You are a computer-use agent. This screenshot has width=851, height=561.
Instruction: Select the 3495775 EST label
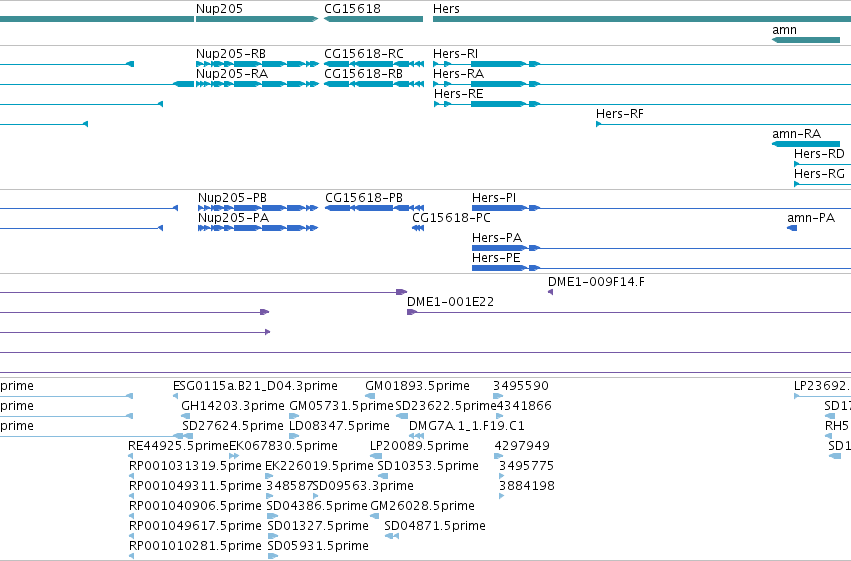coord(526,466)
